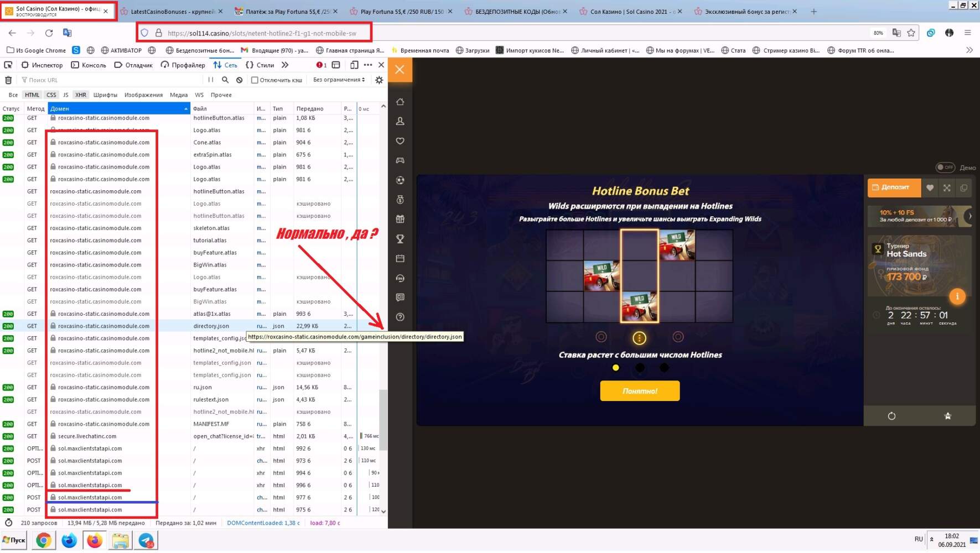This screenshot has width=980, height=553.
Task: Click the orange Депозит button
Action: (894, 187)
